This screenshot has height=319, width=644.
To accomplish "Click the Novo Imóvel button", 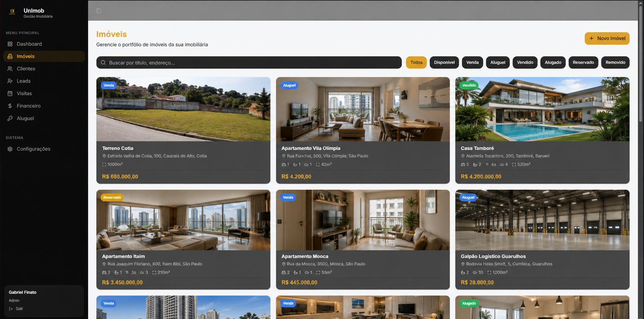I will click(x=607, y=38).
